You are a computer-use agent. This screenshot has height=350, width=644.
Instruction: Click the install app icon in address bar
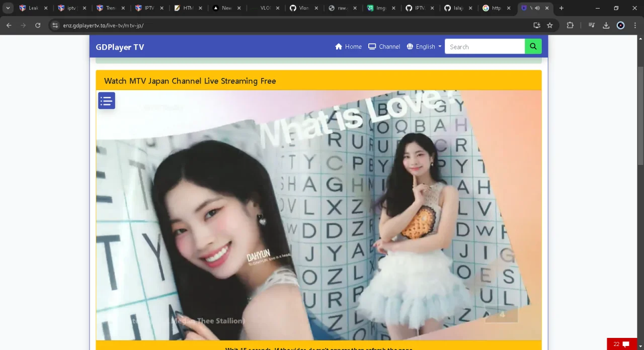tap(537, 25)
